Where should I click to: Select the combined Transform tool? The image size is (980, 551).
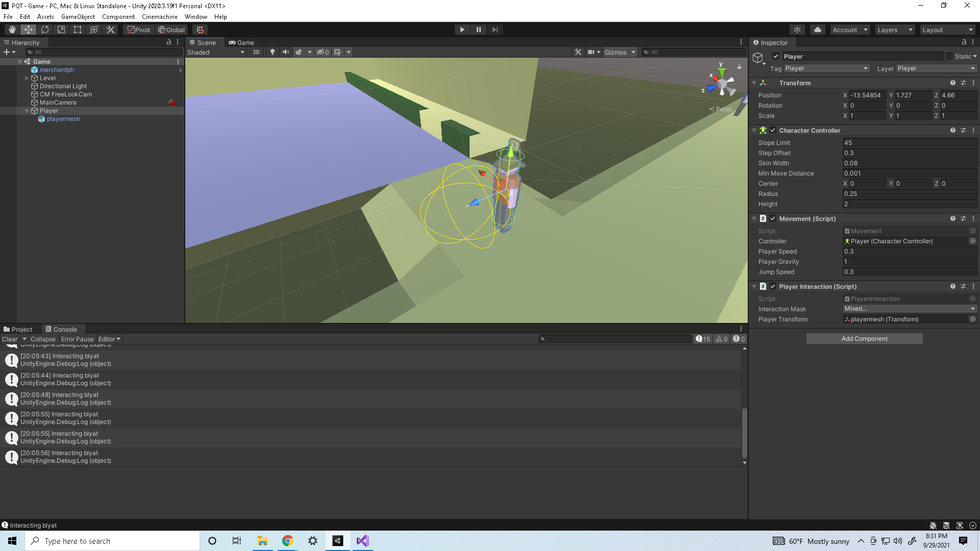[94, 30]
